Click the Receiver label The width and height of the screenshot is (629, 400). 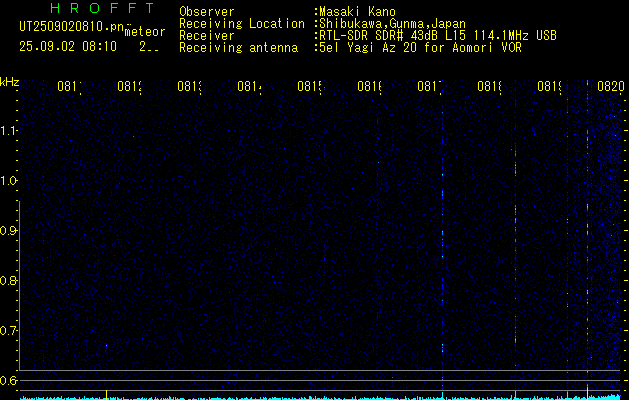207,36
